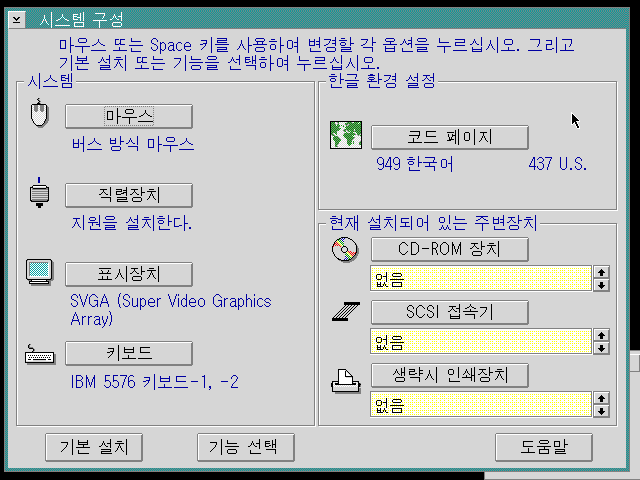Click the 437 U.S. text
The image size is (640, 480).
[558, 164]
